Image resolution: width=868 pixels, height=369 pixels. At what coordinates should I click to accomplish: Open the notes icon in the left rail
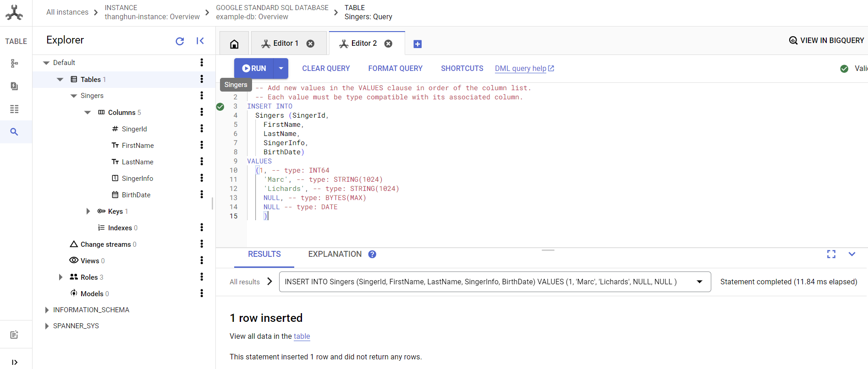click(14, 335)
